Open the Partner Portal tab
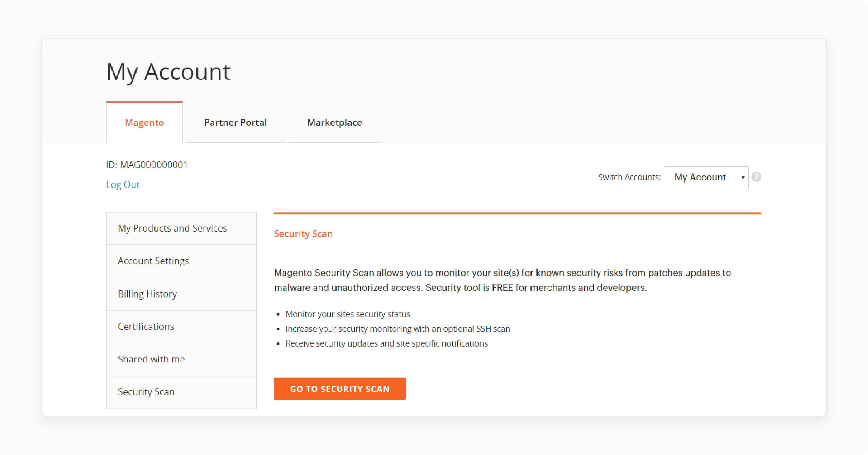 point(235,123)
